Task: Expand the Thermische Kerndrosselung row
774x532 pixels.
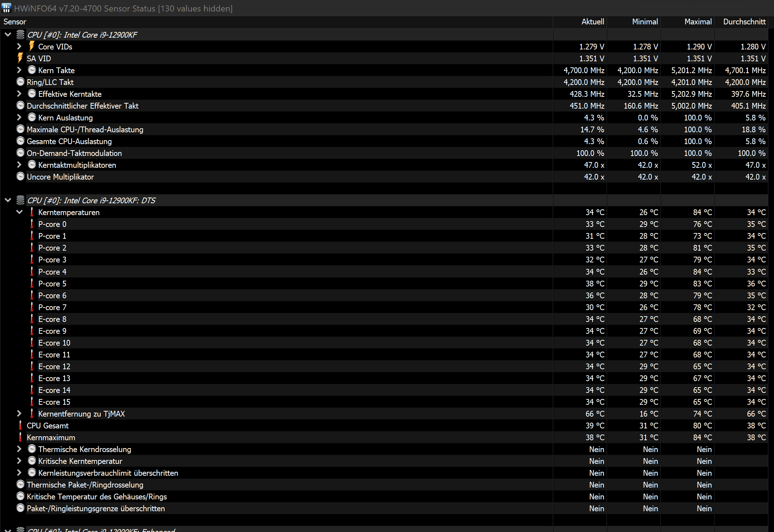Action: 19,449
